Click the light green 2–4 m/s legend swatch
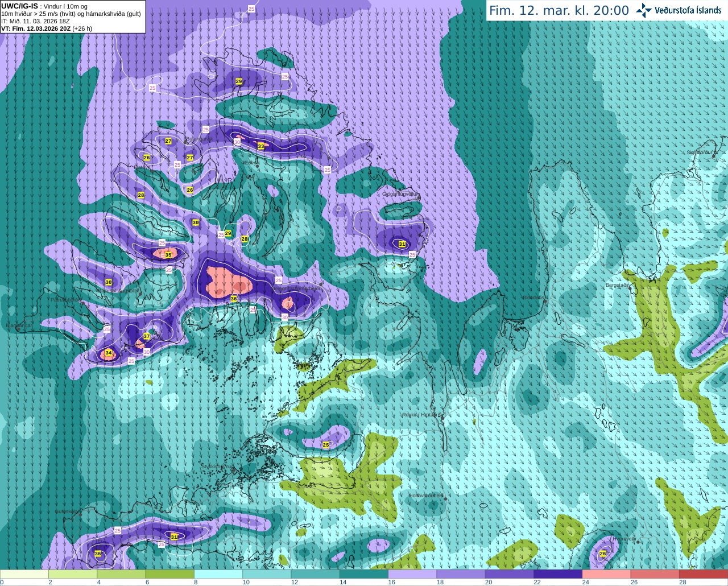728x586 pixels. [x=73, y=574]
